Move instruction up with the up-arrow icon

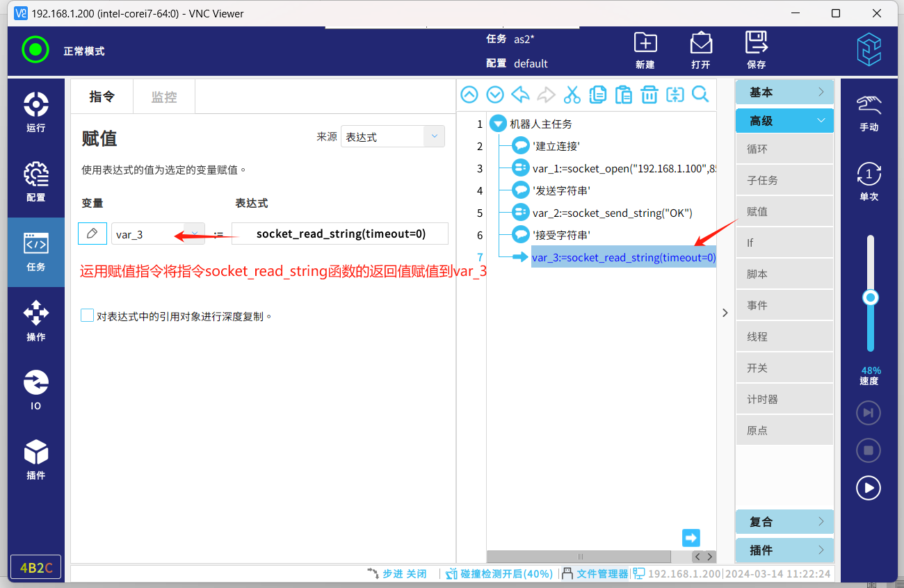point(469,95)
